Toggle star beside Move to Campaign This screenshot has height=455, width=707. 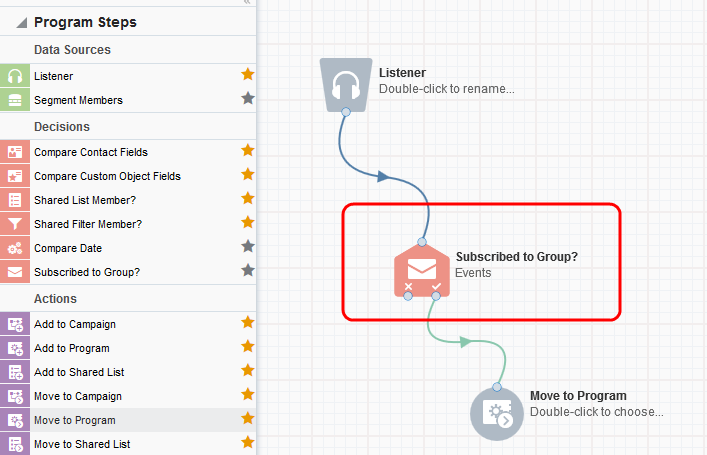coord(248,394)
